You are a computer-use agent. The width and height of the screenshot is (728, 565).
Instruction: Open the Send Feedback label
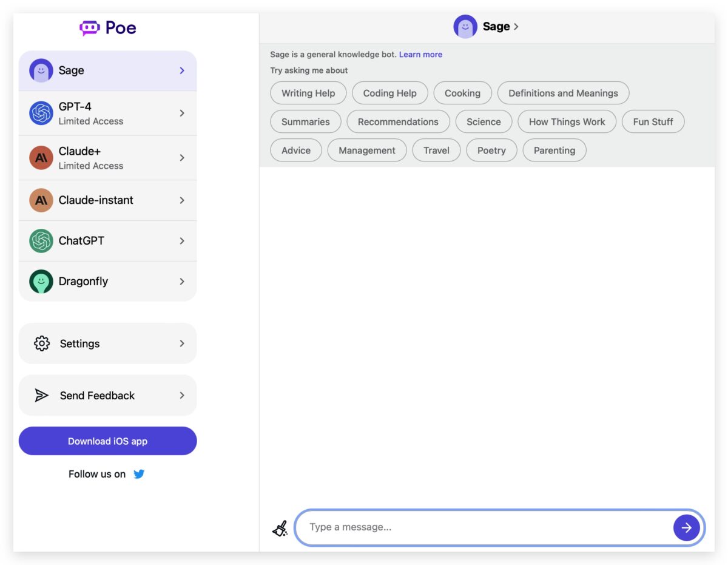pyautogui.click(x=97, y=396)
